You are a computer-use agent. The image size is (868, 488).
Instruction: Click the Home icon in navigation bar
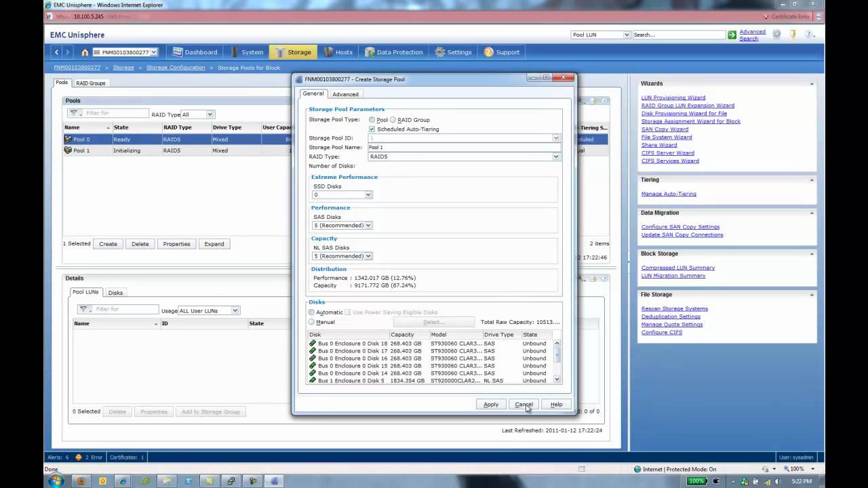[85, 52]
